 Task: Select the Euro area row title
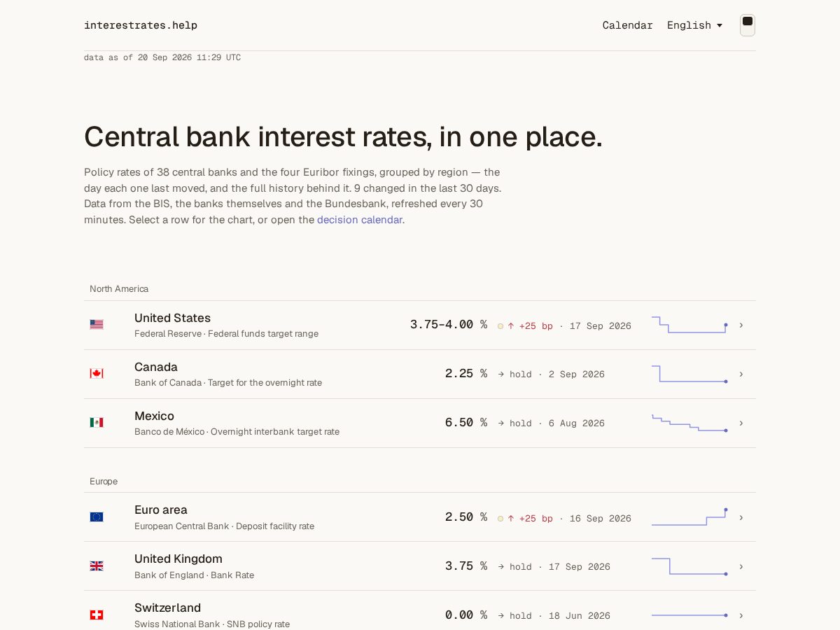[x=161, y=510]
